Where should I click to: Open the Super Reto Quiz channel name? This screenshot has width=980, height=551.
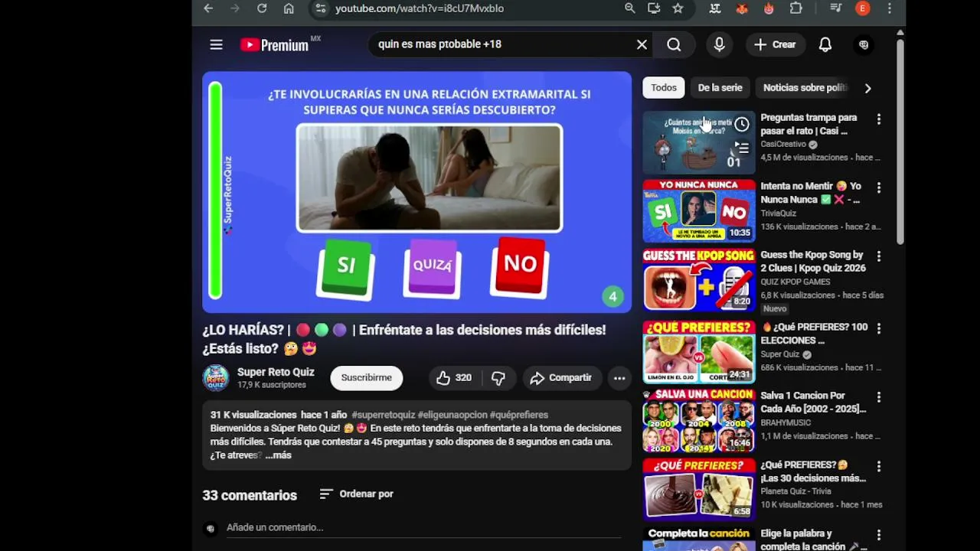tap(276, 372)
